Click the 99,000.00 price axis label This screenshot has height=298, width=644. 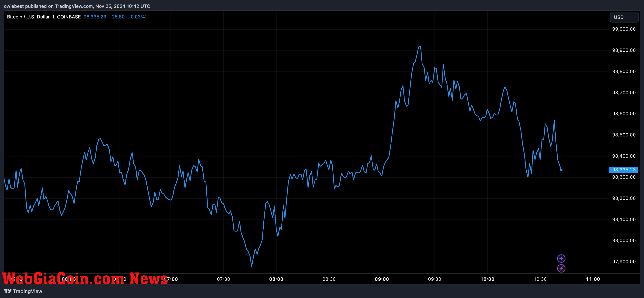point(624,29)
